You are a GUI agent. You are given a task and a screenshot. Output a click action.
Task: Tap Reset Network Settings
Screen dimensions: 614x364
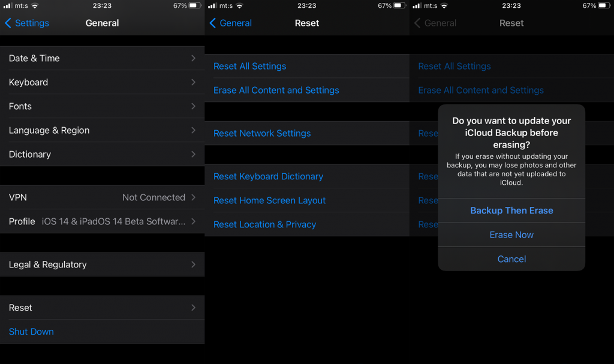[x=262, y=133]
